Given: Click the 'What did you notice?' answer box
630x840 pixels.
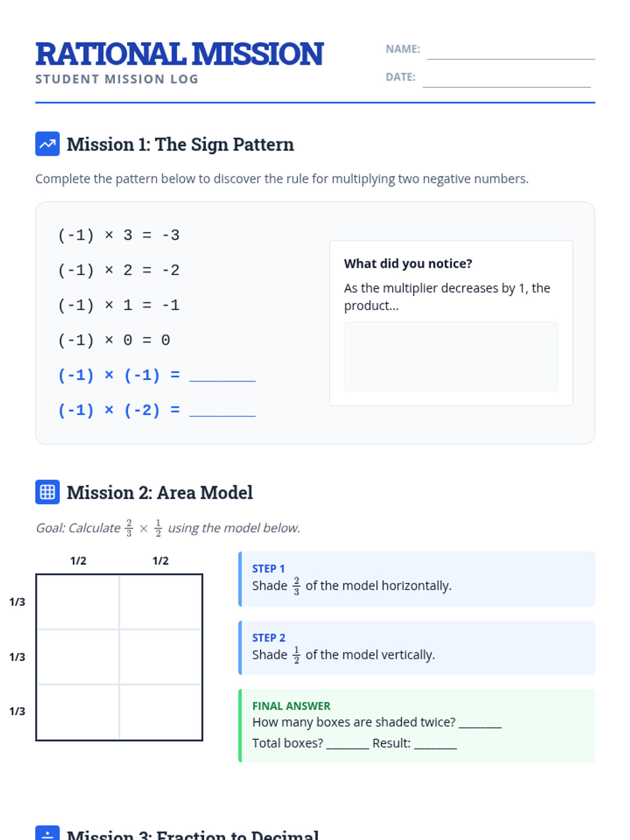Looking at the screenshot, I should pyautogui.click(x=451, y=356).
